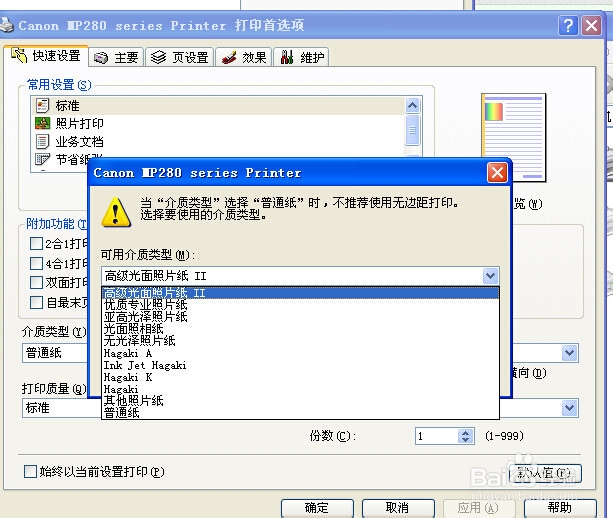Toggle the 双面打印 checkbox
Viewport: 613px width, 518px height.
pyautogui.click(x=36, y=282)
